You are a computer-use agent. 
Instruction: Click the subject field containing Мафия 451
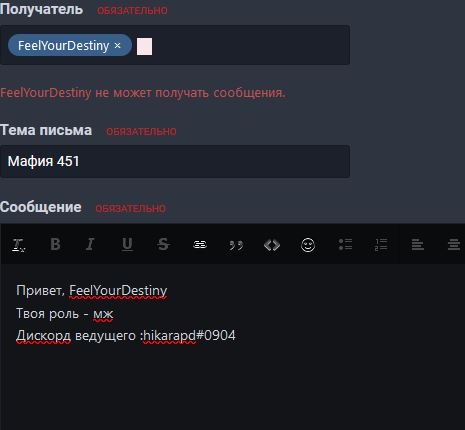tap(175, 161)
